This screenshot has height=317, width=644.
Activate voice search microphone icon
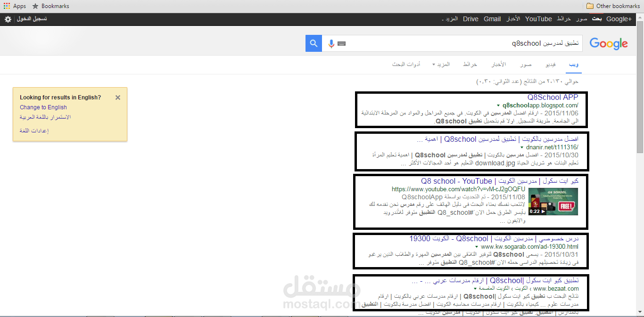click(x=331, y=44)
